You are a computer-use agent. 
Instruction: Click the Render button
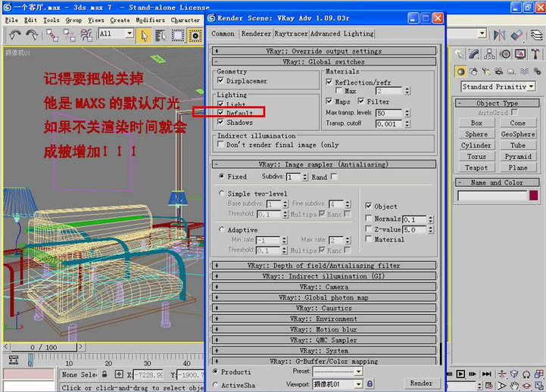[421, 384]
